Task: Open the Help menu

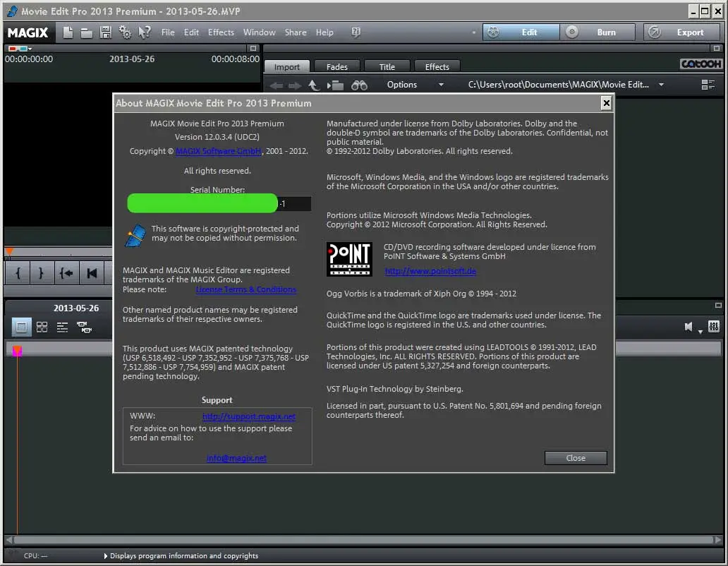Action: pos(324,32)
